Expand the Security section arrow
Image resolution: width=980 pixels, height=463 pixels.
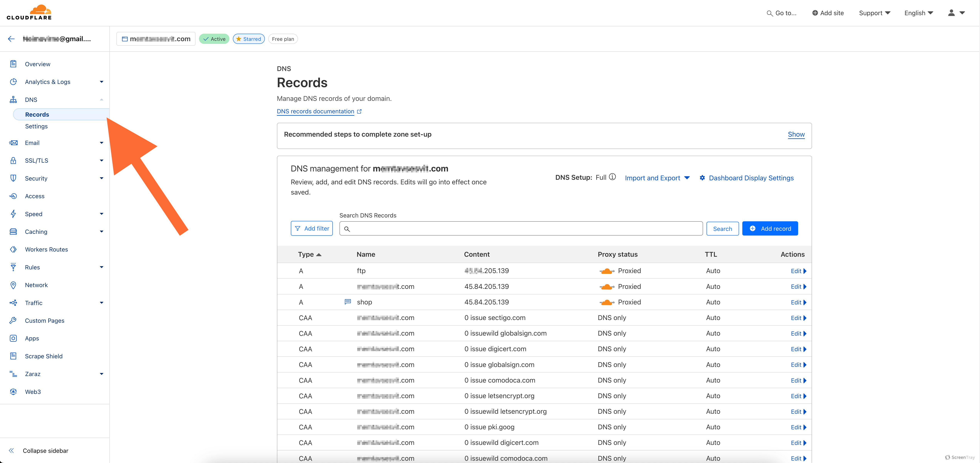coord(102,178)
